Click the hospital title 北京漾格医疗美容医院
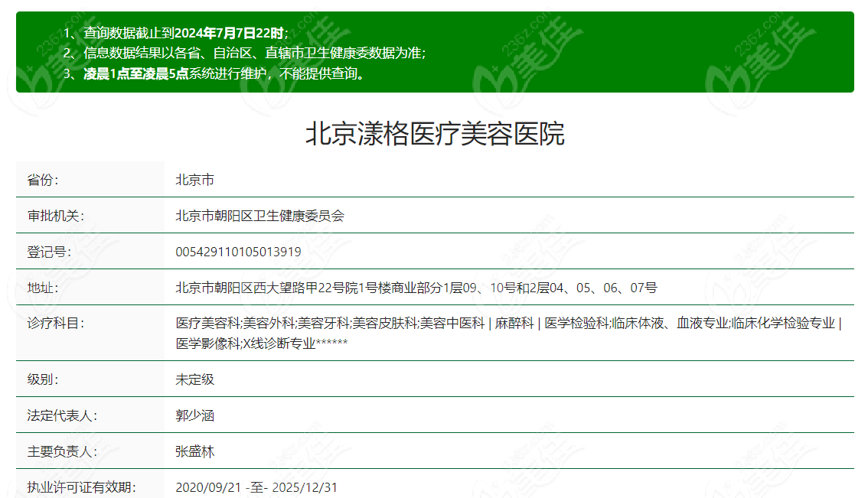 435,134
